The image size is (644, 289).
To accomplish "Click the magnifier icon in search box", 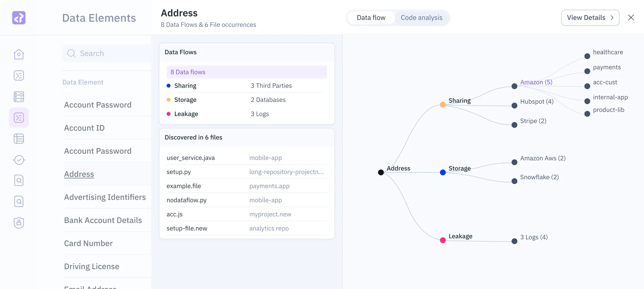I will [x=71, y=53].
